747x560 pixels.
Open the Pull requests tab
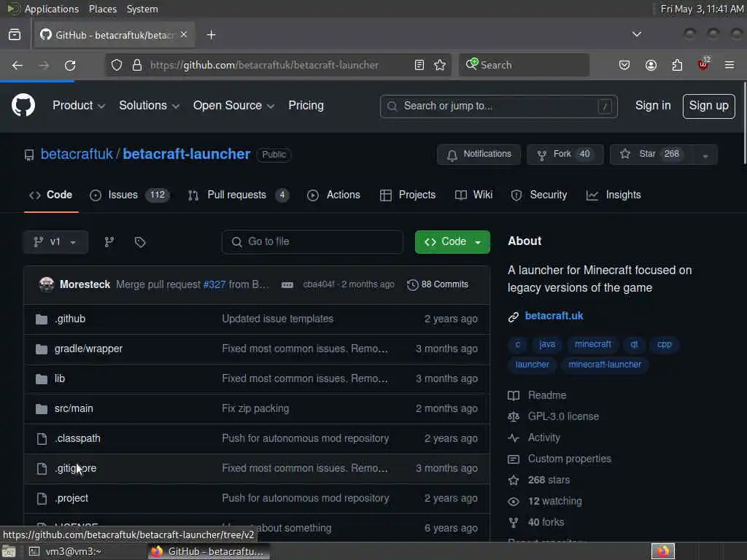(239, 195)
